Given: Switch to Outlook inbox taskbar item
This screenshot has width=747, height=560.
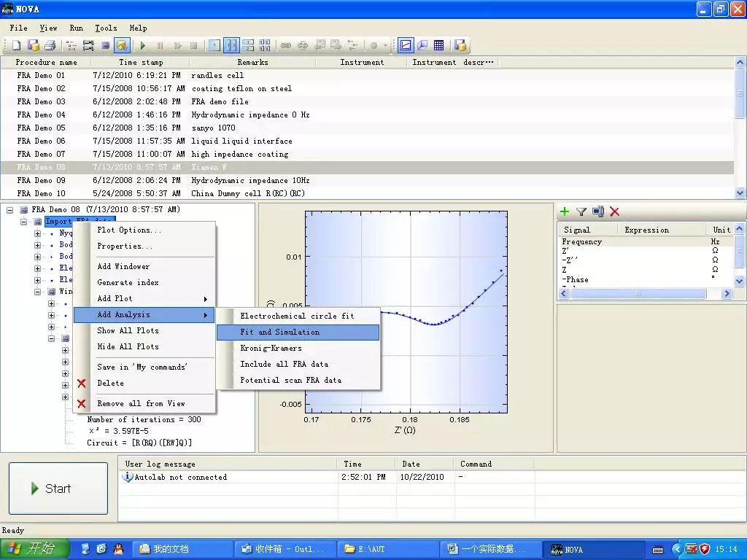Looking at the screenshot, I should point(285,550).
